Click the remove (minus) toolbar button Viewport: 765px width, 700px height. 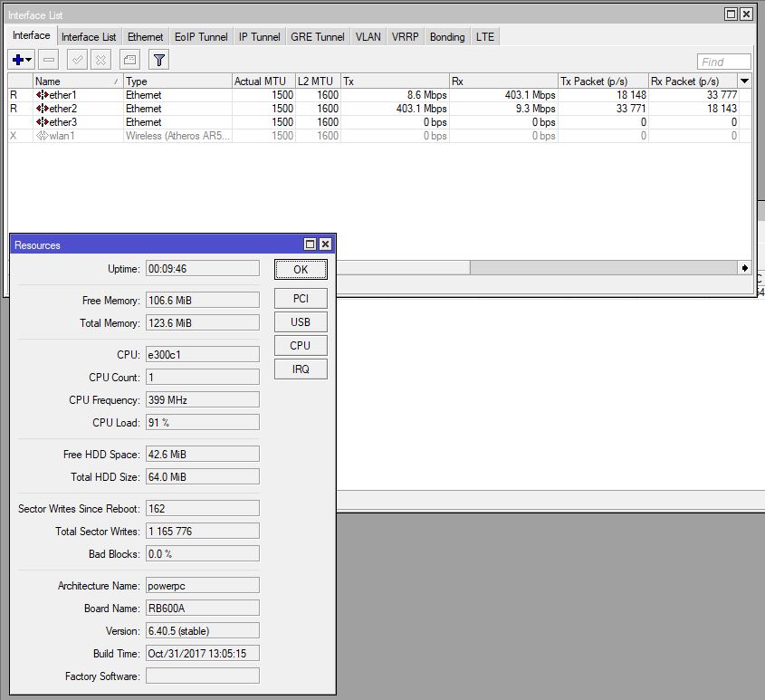pyautogui.click(x=49, y=60)
